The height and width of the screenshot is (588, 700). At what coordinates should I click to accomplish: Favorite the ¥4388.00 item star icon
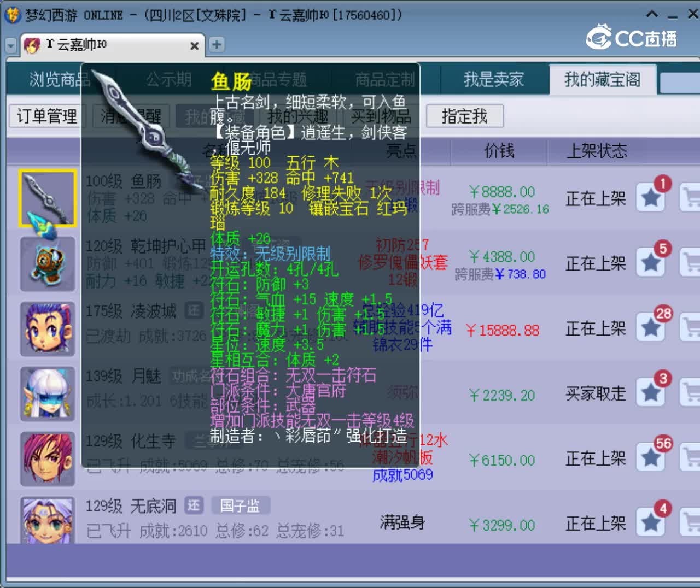point(651,263)
